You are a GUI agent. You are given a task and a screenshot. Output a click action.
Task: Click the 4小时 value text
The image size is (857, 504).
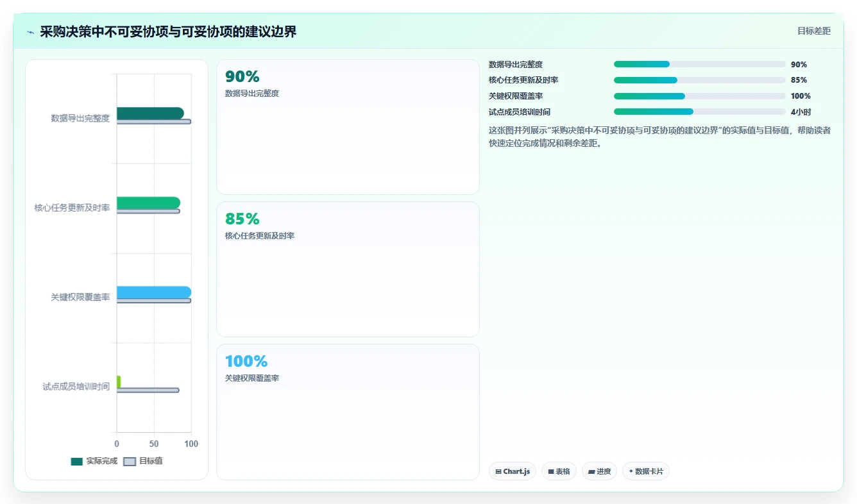tap(801, 112)
